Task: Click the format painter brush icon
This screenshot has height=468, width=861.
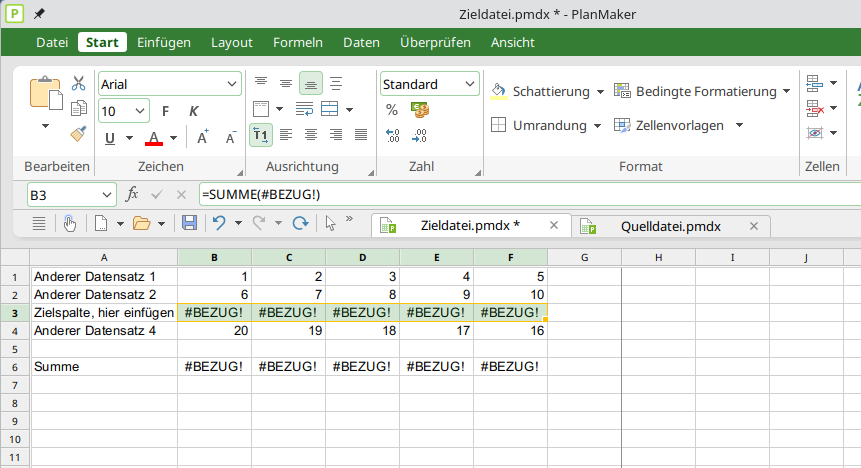Action: click(x=79, y=133)
